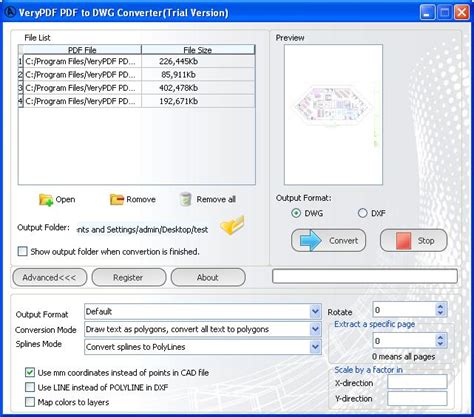Click the About button

[208, 277]
